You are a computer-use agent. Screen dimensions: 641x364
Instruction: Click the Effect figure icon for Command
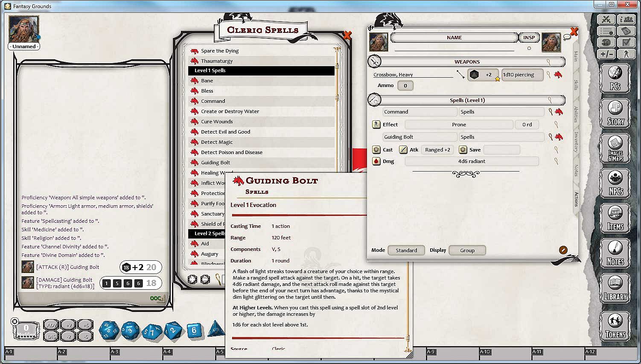[x=376, y=125]
